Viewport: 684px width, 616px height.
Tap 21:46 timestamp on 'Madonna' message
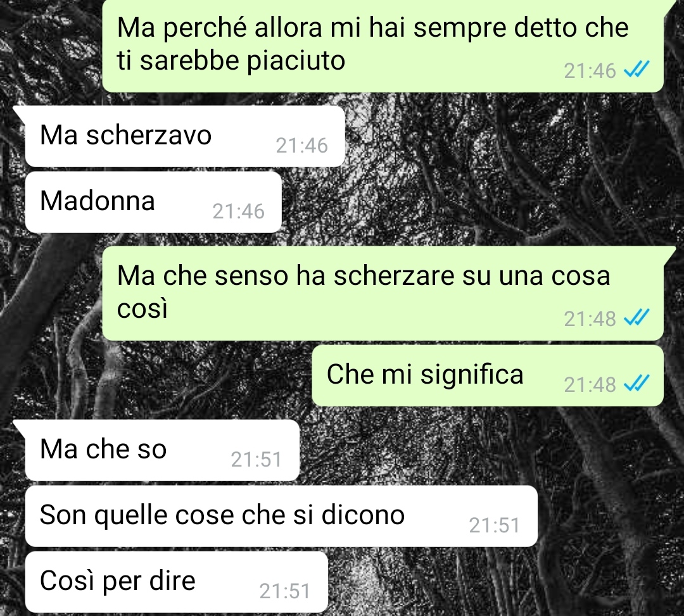click(238, 211)
